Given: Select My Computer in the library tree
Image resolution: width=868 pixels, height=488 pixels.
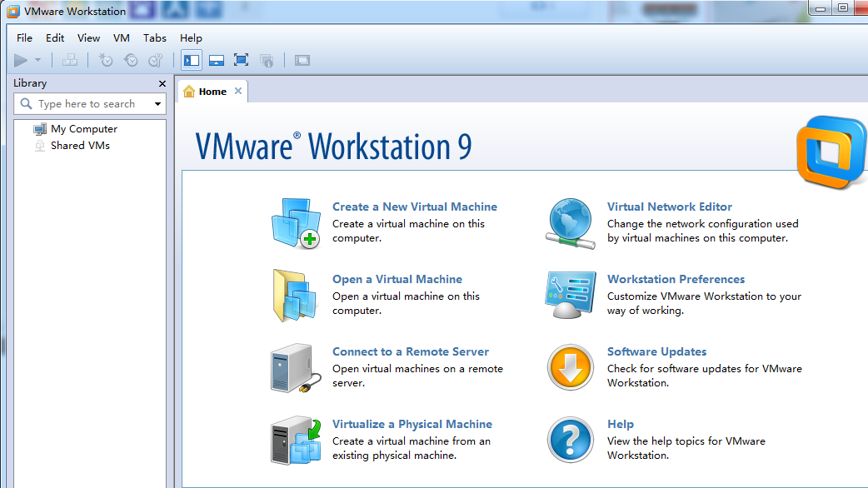Looking at the screenshot, I should 84,129.
